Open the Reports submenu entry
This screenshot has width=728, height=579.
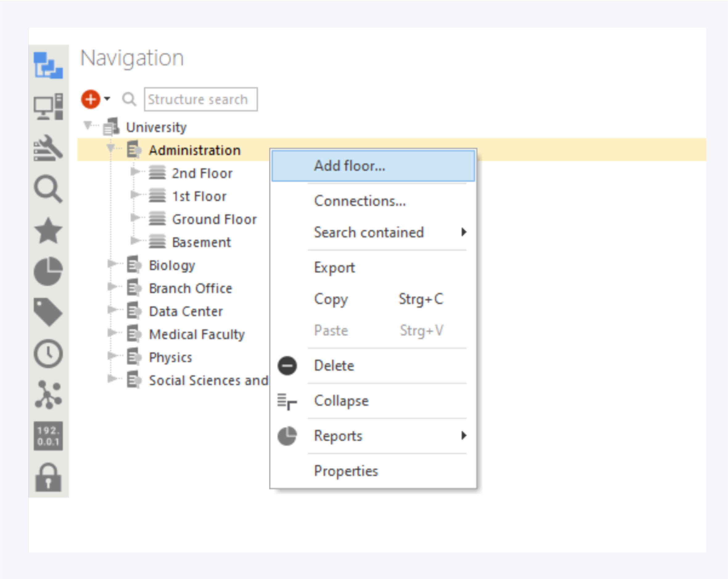(x=338, y=436)
